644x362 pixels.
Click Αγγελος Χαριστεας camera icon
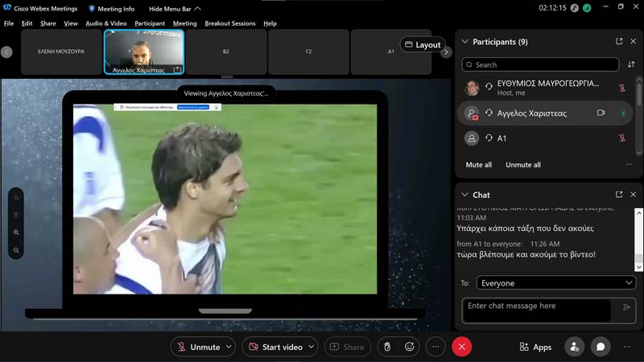[x=601, y=113]
